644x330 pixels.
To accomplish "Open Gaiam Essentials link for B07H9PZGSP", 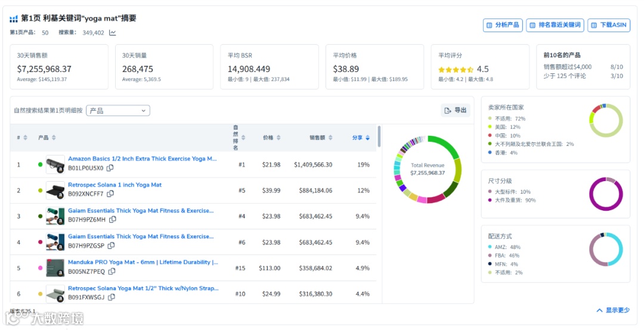I will (x=141, y=236).
